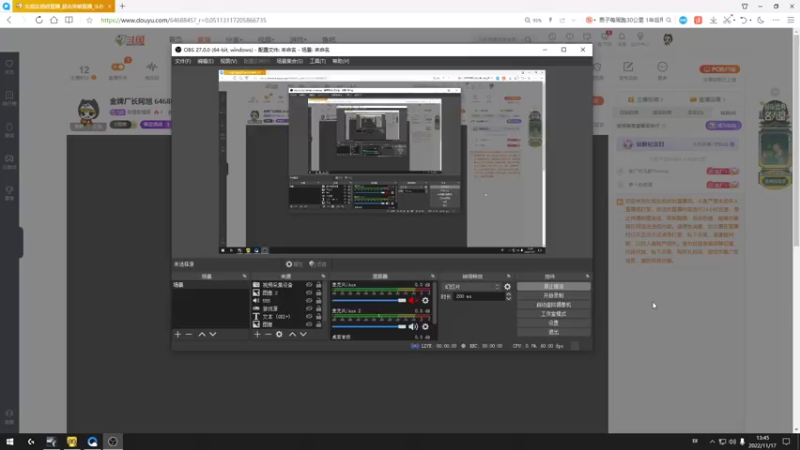800x450 pixels.
Task: Unmute the 麦克风/Aux red speaker icon
Action: [413, 301]
